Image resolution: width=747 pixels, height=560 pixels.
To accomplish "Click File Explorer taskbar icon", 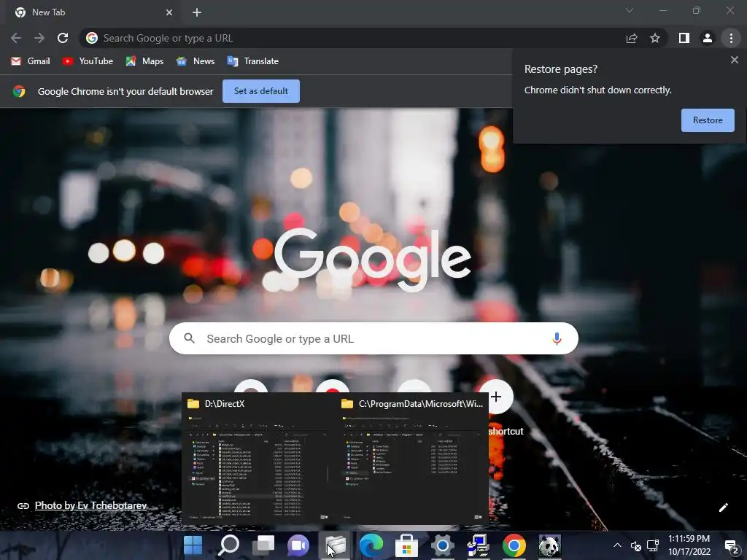I will [336, 545].
